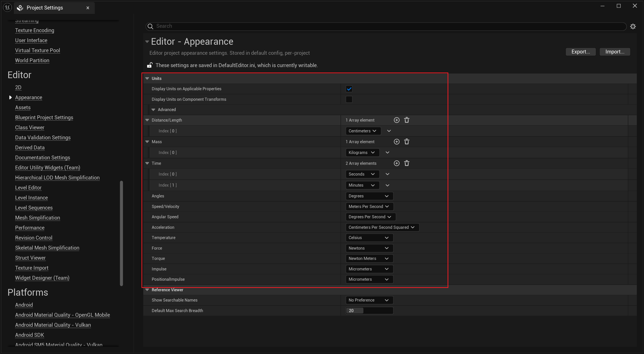Click the Unreal Engine logo icon
Screen dimensions: 644x354
(7, 7)
